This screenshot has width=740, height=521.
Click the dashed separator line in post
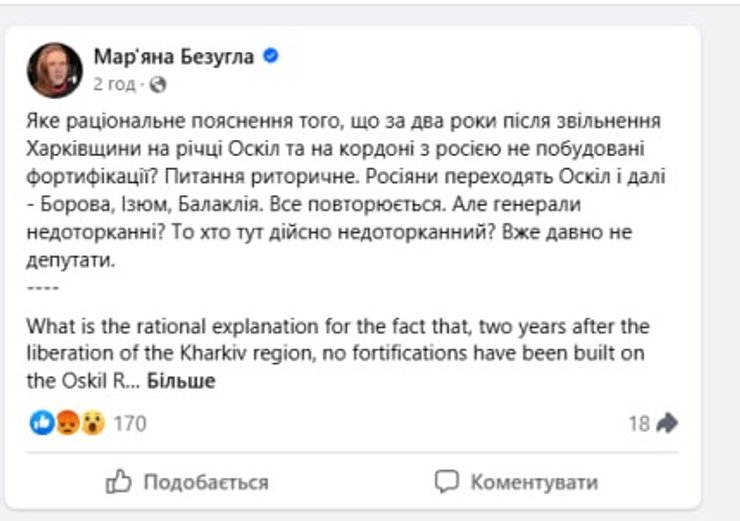(43, 289)
